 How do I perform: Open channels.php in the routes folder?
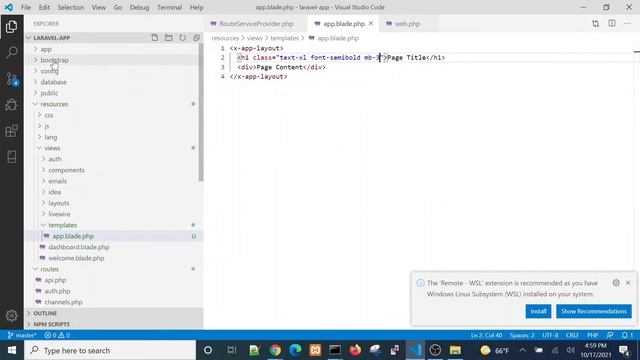tap(114, 302)
